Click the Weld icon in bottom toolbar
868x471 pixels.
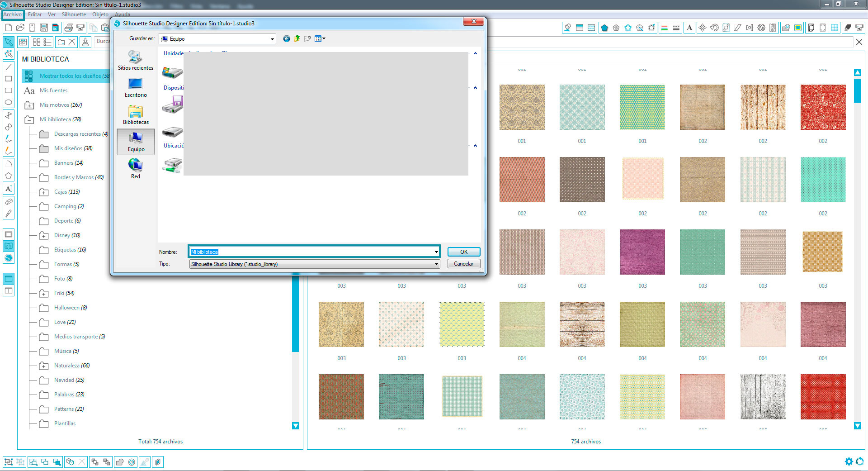pyautogui.click(x=120, y=462)
